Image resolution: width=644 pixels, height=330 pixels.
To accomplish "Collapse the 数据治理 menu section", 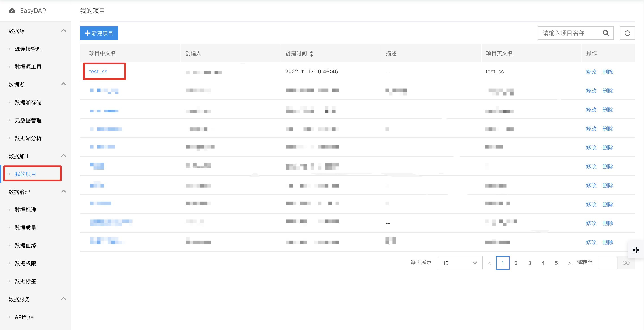I will point(64,191).
